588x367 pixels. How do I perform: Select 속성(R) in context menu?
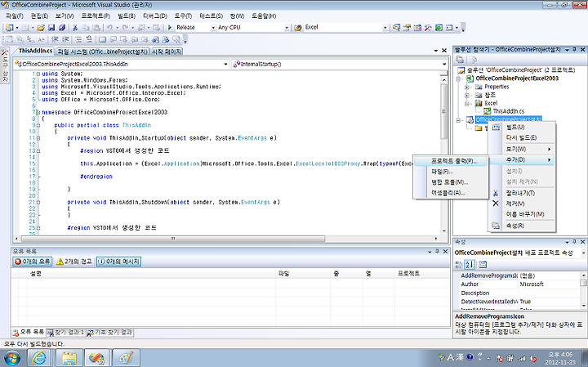(x=522, y=226)
